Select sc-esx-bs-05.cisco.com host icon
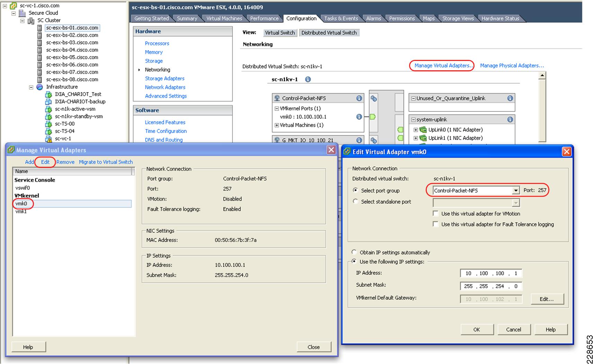This screenshot has height=364, width=593. pyautogui.click(x=39, y=57)
